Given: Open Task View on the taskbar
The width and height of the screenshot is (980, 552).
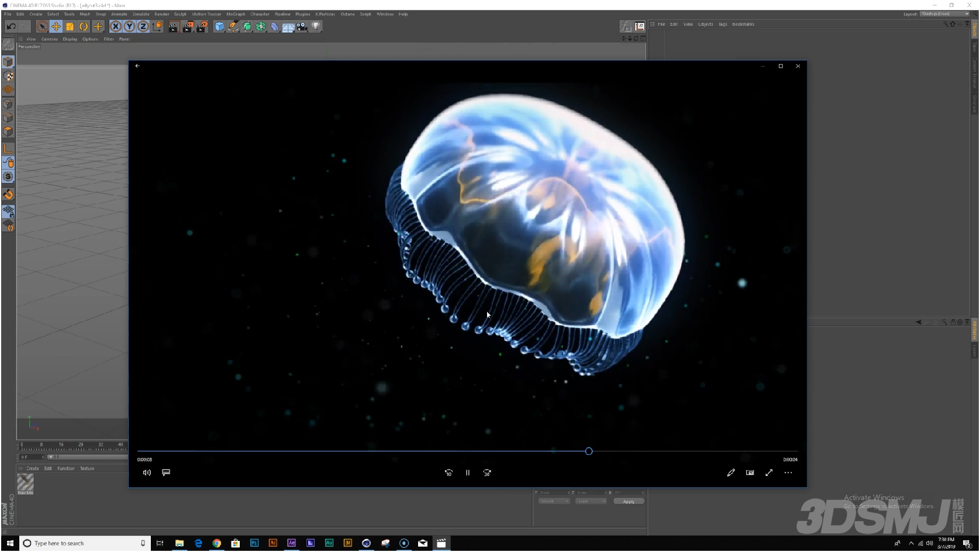Looking at the screenshot, I should click(x=160, y=543).
